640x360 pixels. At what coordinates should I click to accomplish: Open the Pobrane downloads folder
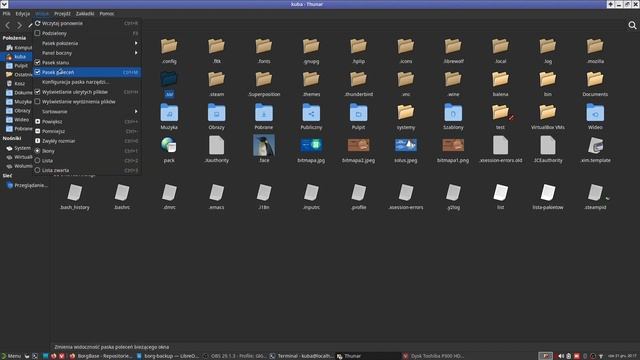tap(264, 117)
